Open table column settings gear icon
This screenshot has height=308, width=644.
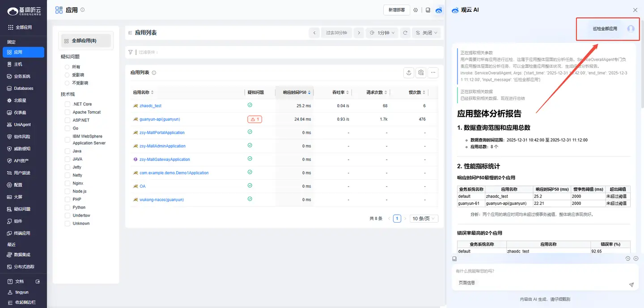420,73
